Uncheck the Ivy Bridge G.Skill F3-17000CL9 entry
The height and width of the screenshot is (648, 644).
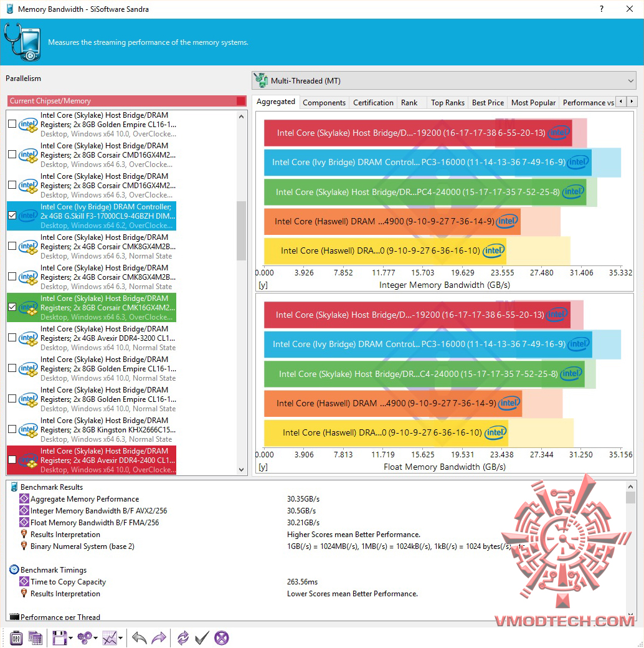tap(12, 216)
